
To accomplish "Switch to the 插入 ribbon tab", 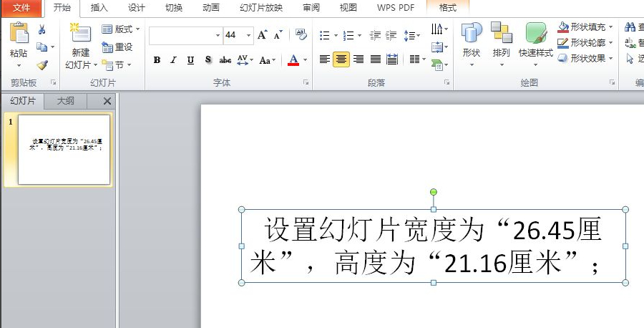I will [x=99, y=8].
